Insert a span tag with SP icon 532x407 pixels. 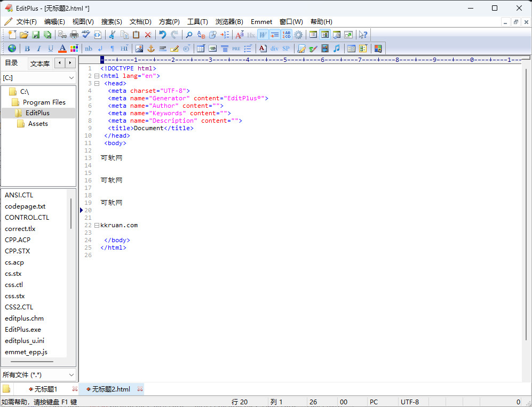pos(286,49)
